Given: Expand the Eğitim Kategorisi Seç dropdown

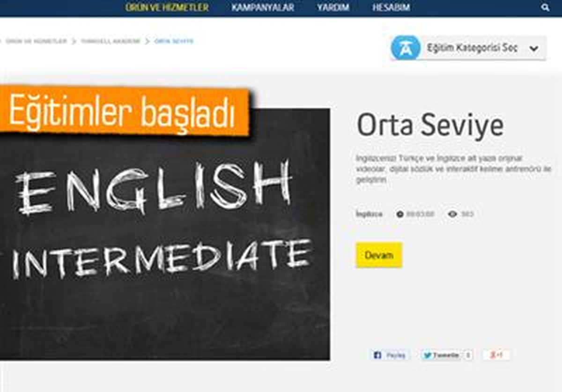Looking at the screenshot, I should pos(468,48).
